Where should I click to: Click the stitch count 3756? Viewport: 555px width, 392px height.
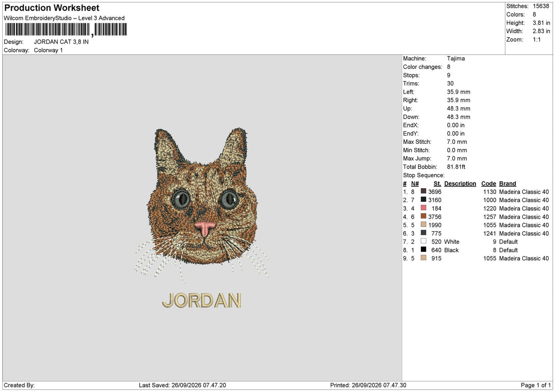click(x=435, y=216)
